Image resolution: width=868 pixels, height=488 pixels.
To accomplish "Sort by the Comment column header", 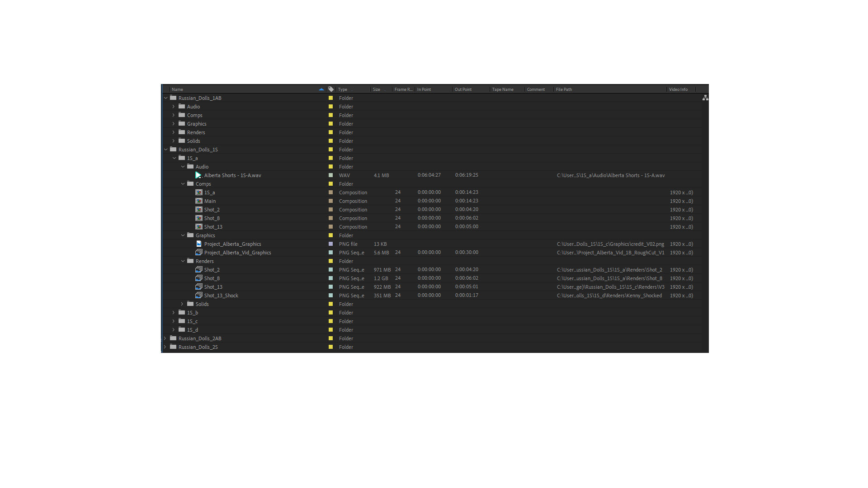I will 539,89.
